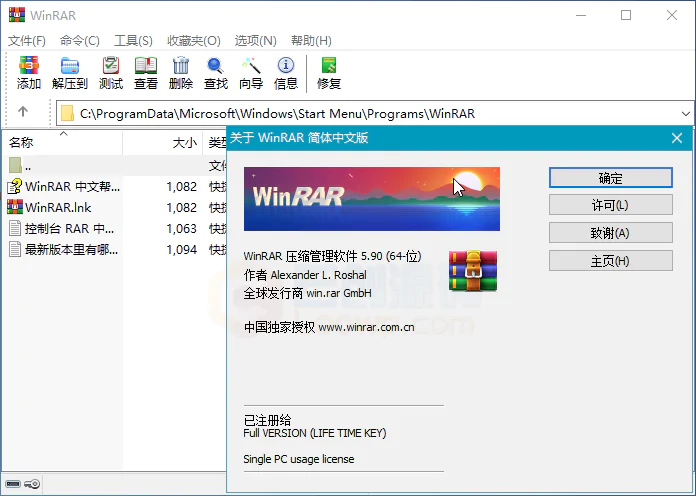The height and width of the screenshot is (496, 696).
Task: Click 'Full VERSION (LIFE TIME KEY)' text
Action: (x=315, y=433)
